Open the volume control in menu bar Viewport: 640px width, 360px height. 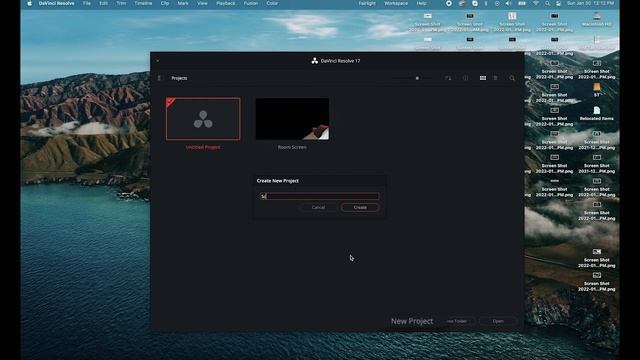point(509,3)
